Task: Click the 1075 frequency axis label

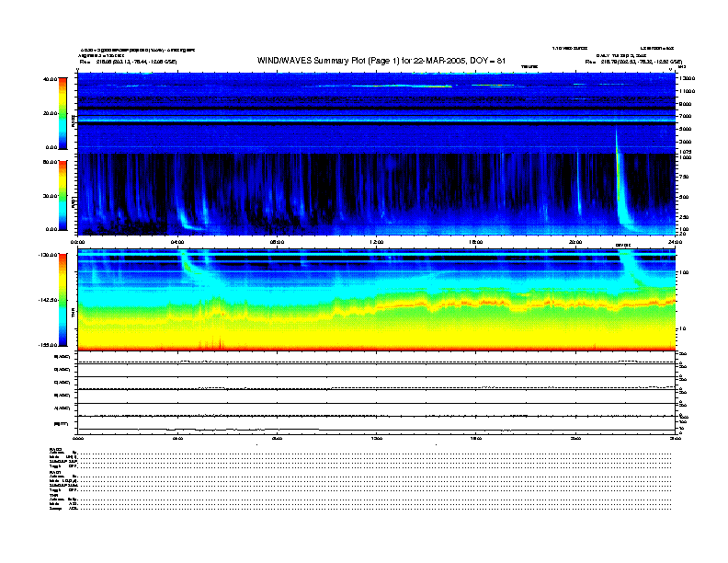Action: (686, 152)
